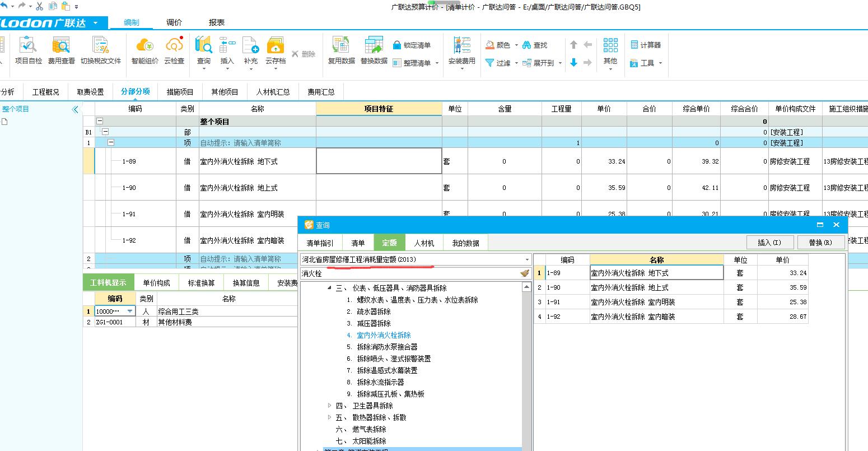868x451 pixels.
Task: Select the 单价构成 bottom tab
Action: click(x=156, y=283)
